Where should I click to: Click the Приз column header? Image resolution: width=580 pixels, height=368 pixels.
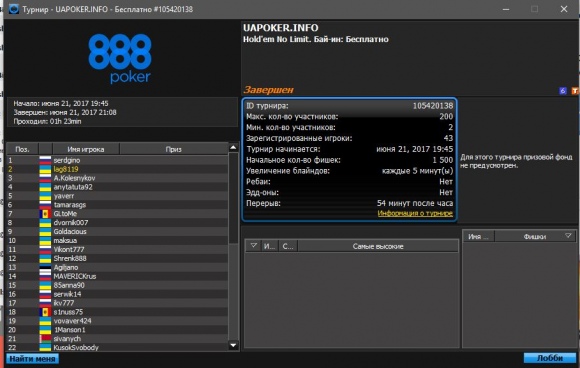pos(173,149)
